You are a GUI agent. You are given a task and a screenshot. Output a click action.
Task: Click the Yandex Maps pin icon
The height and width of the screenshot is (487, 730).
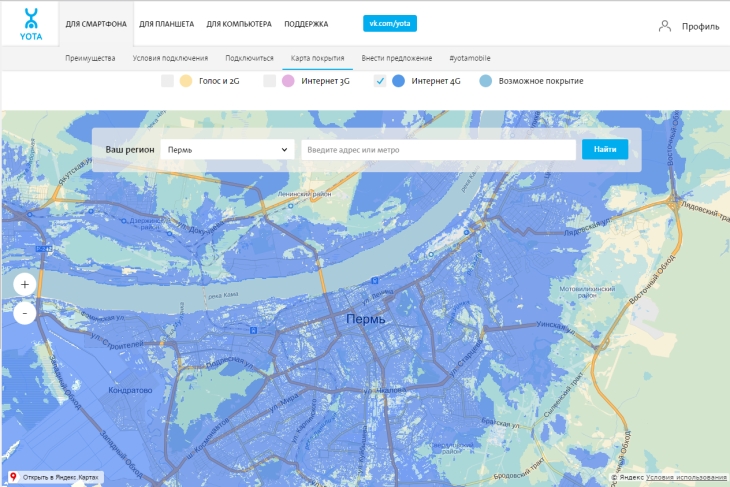14,477
